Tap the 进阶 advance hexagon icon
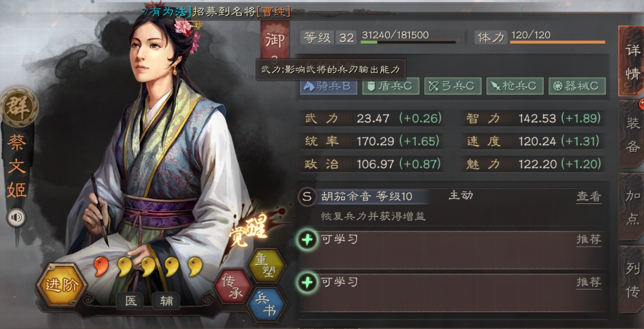The width and height of the screenshot is (644, 329). 62,285
